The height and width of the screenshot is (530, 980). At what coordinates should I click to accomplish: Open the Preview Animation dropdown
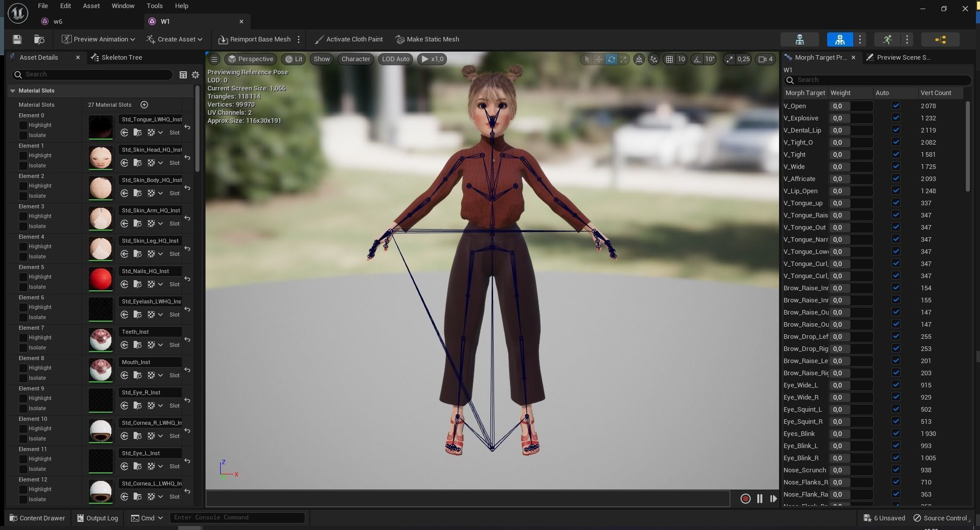99,39
